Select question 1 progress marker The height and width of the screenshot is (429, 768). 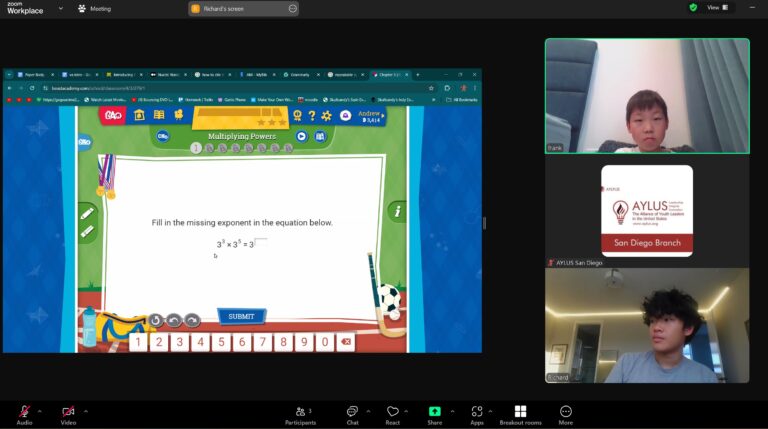(x=196, y=147)
